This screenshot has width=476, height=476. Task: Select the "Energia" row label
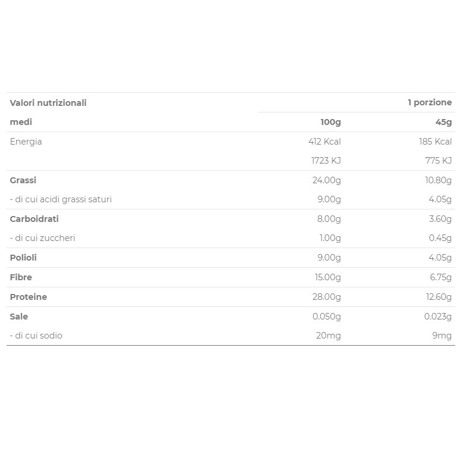coord(26,142)
